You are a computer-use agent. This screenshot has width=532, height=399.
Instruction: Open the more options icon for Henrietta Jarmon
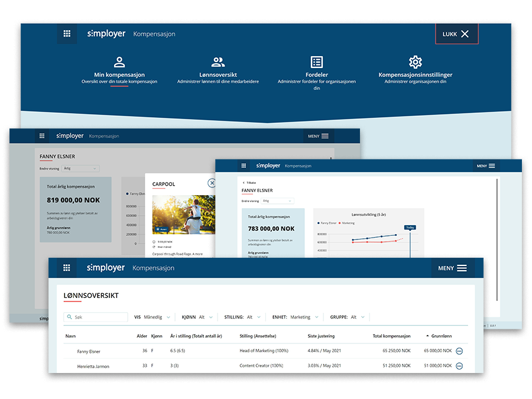point(459,366)
